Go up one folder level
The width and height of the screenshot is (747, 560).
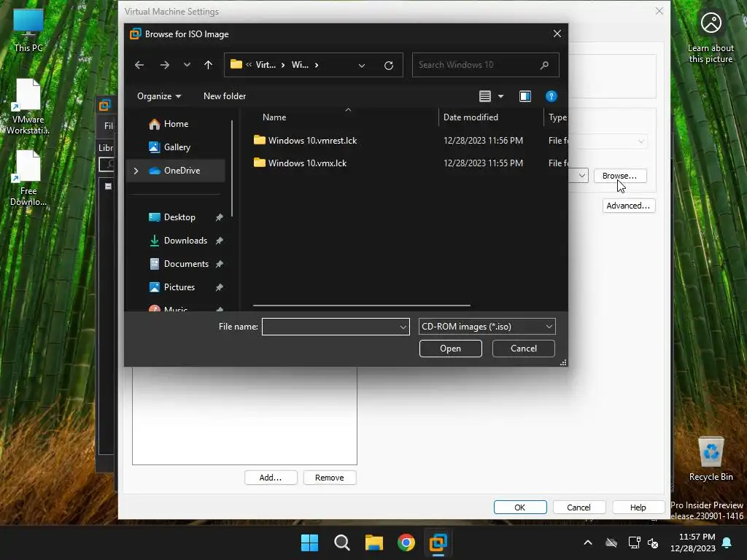coord(208,65)
